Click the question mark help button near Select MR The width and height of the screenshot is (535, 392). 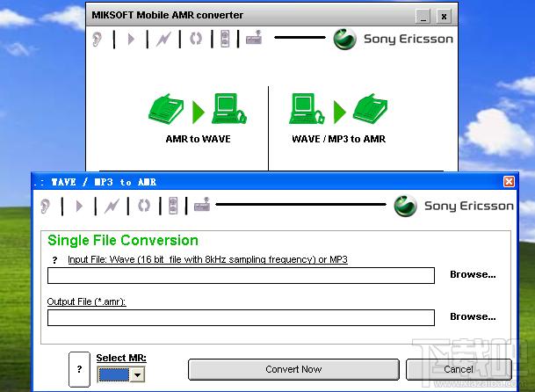[x=79, y=369]
